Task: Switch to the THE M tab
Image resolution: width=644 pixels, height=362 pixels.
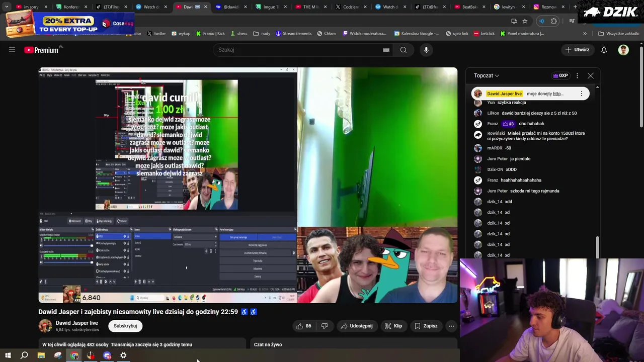Action: 311,7
